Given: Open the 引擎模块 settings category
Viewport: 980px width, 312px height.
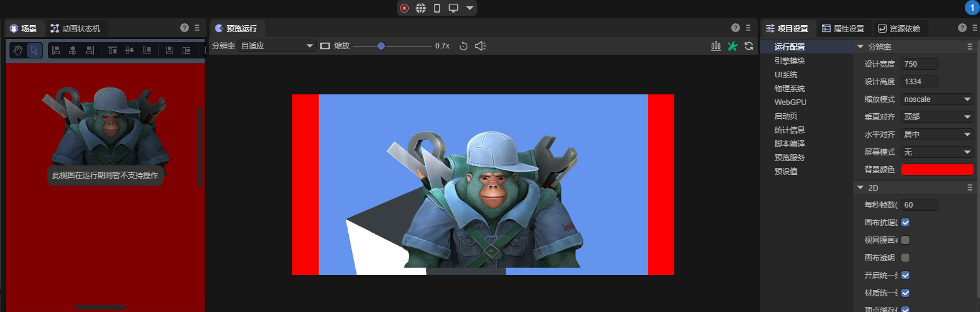Looking at the screenshot, I should tap(789, 61).
